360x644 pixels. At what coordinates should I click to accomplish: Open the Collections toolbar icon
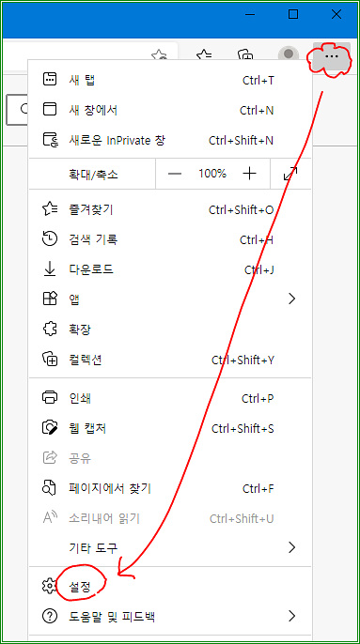click(245, 55)
